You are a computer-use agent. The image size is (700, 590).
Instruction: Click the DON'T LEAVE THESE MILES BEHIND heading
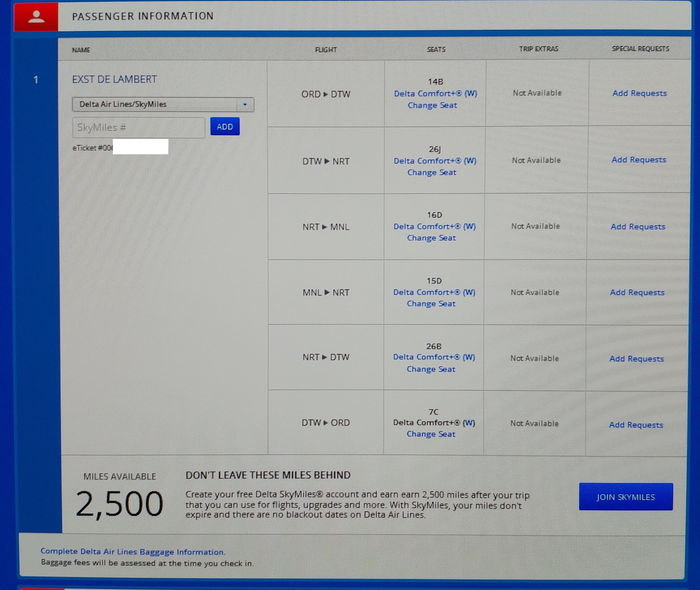coord(268,475)
